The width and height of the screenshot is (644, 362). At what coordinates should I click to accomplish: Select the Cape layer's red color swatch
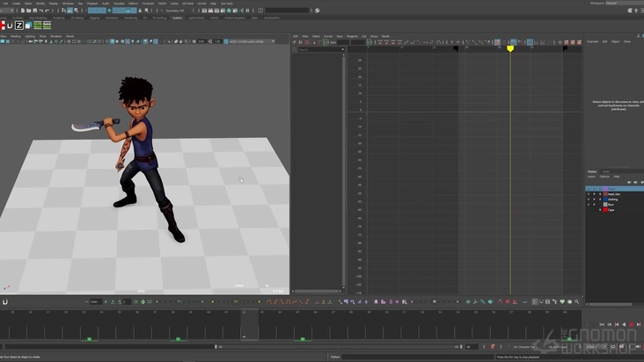pyautogui.click(x=604, y=210)
